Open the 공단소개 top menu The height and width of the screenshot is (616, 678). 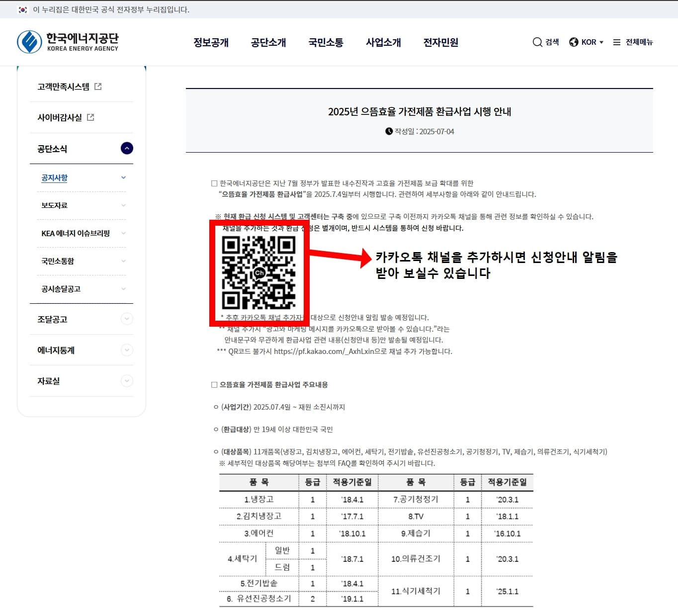[268, 42]
